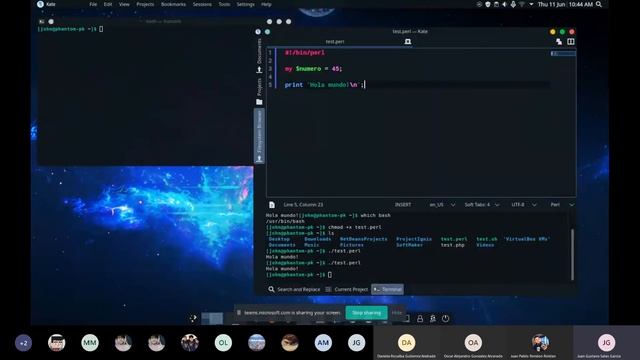Click the lock screen icon in dock
640x360 pixels.
click(420, 319)
